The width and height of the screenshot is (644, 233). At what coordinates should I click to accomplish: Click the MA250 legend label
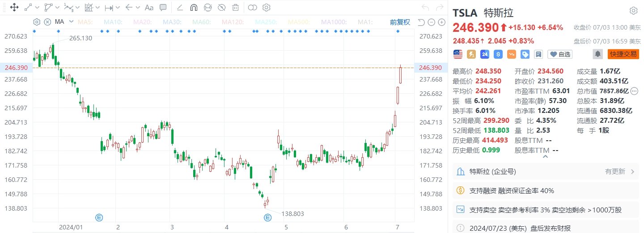[267, 22]
